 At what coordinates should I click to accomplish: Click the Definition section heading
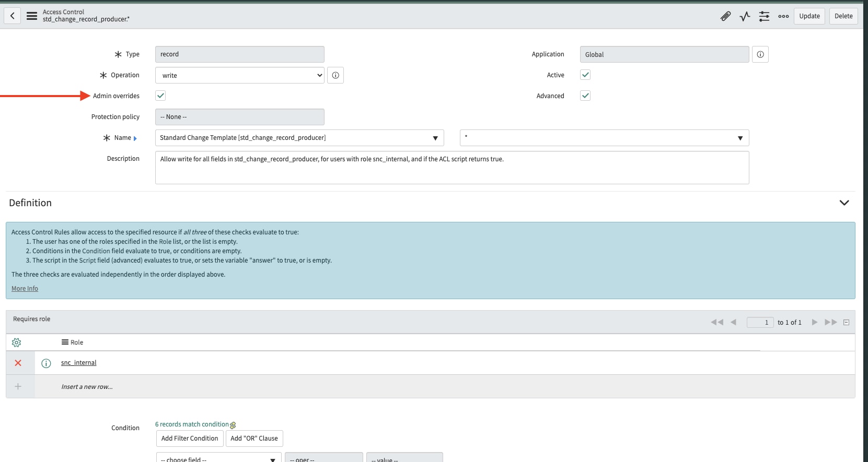(30, 203)
